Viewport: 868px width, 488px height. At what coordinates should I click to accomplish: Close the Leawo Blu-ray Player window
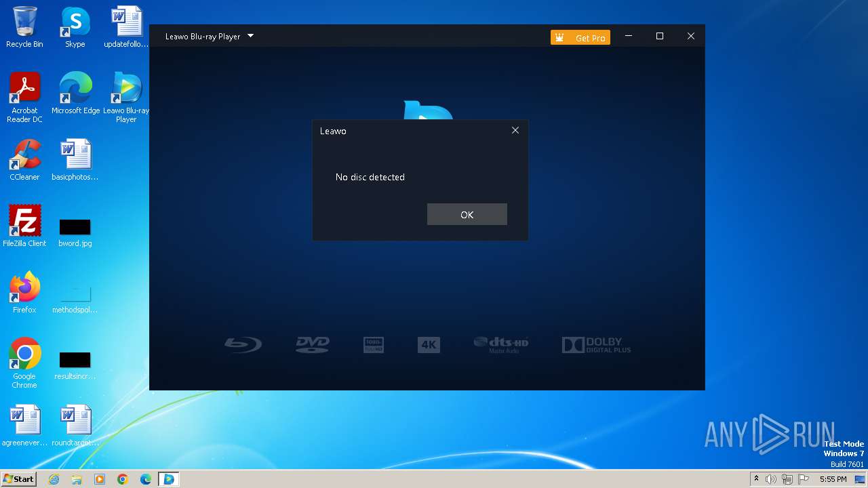point(690,36)
